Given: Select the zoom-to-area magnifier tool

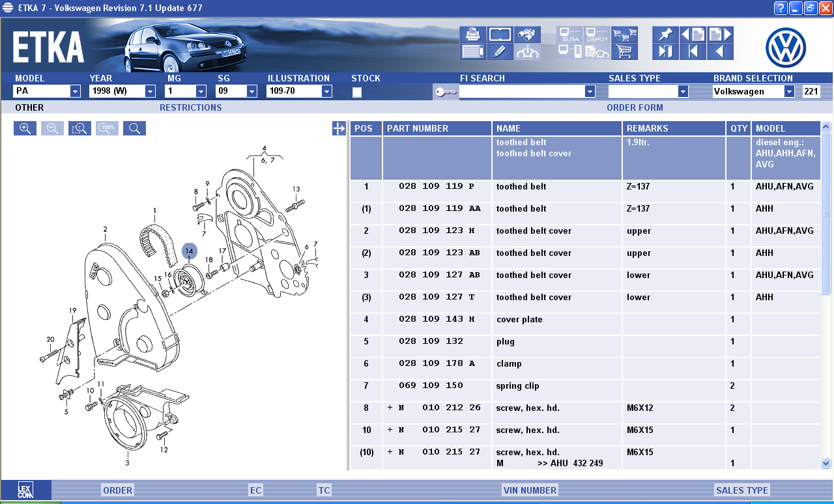Looking at the screenshot, I should [x=79, y=128].
